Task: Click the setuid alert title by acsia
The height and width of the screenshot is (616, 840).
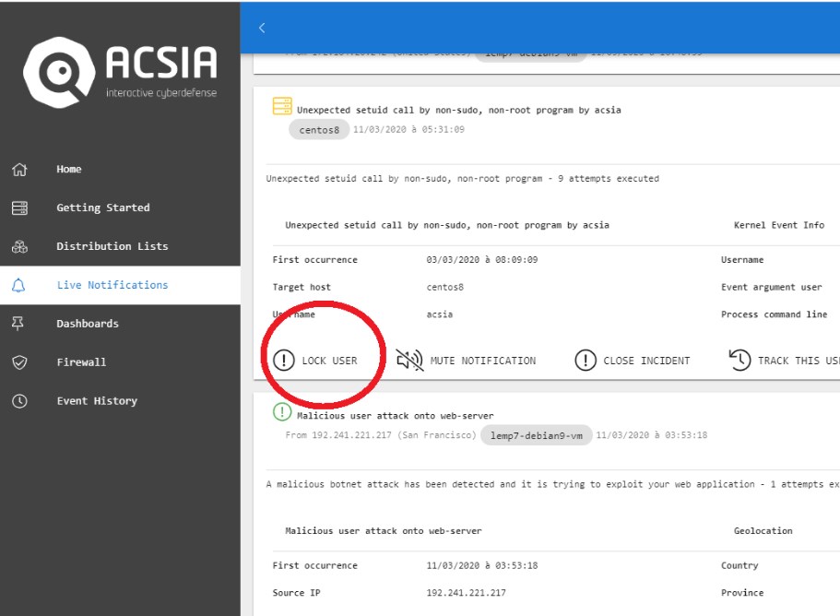Action: coord(459,110)
